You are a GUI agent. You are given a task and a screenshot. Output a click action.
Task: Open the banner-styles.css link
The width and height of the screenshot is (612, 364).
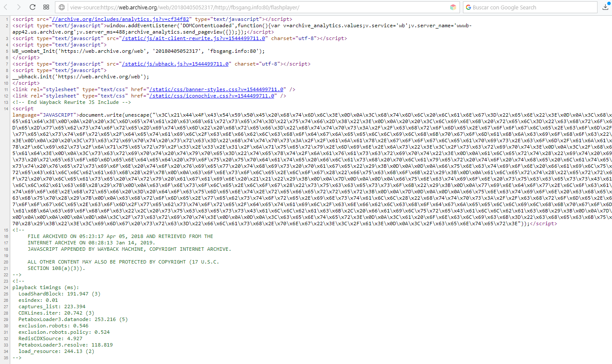coord(216,89)
